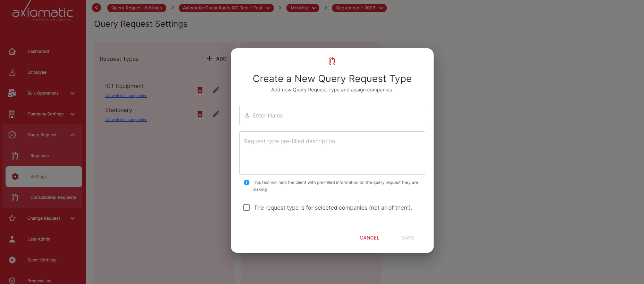The width and height of the screenshot is (644, 284).
Task: Open All available companies link under ICT Equipment
Action: pos(126,96)
